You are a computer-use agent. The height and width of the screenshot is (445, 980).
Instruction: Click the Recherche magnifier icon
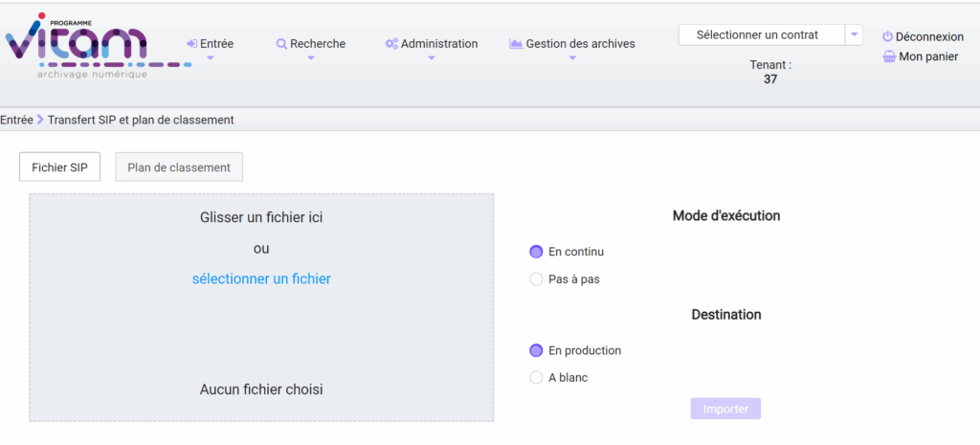coord(281,44)
